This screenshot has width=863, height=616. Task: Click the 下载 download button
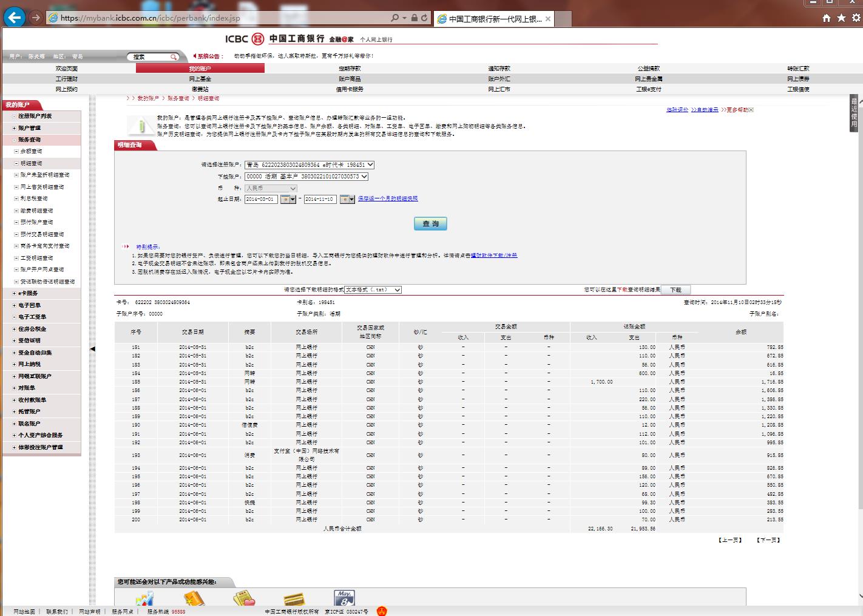click(675, 290)
